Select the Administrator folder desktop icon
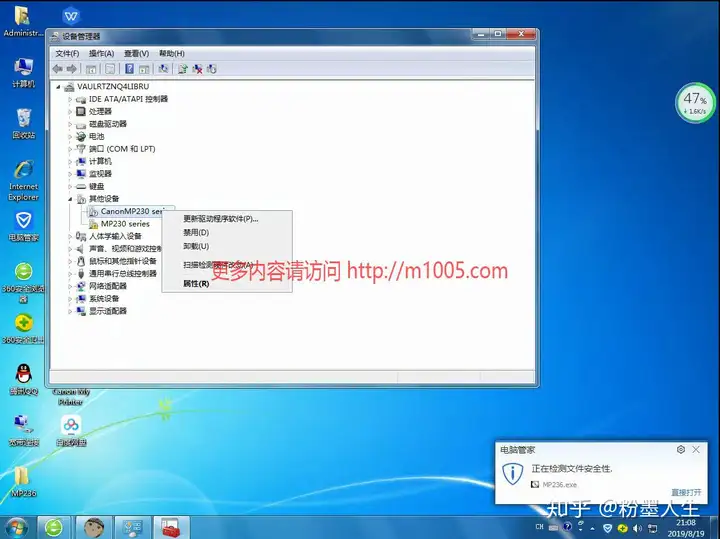Screen dimensions: 720x539 22,21
